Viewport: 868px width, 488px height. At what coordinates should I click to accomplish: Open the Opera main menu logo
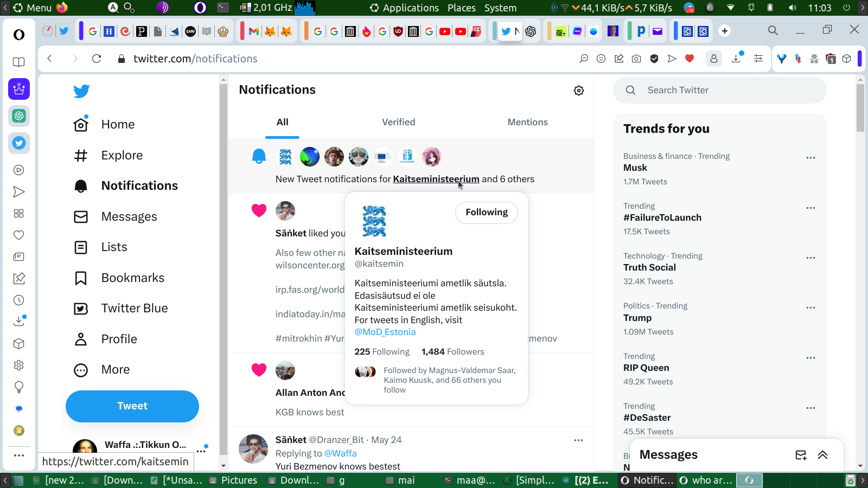click(19, 35)
